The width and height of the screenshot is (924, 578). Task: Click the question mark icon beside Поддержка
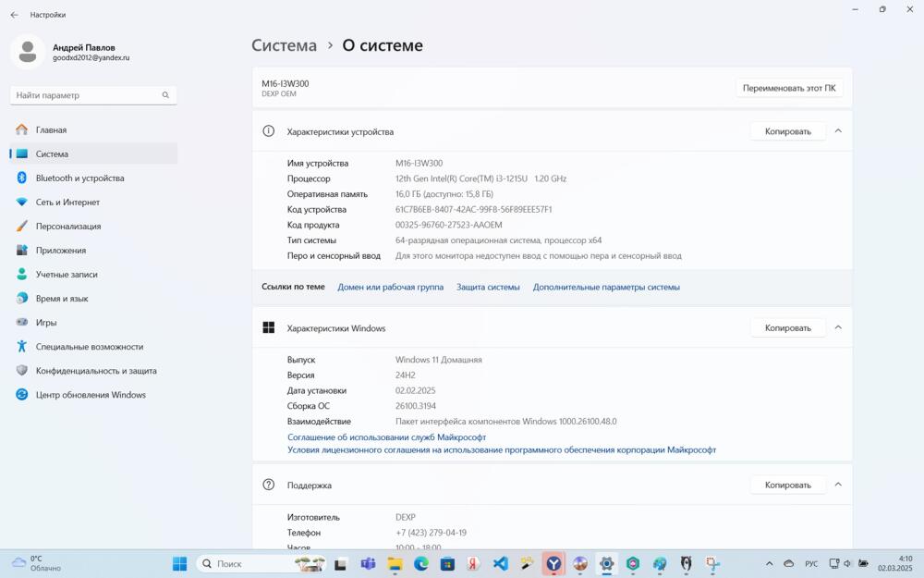[x=268, y=485]
